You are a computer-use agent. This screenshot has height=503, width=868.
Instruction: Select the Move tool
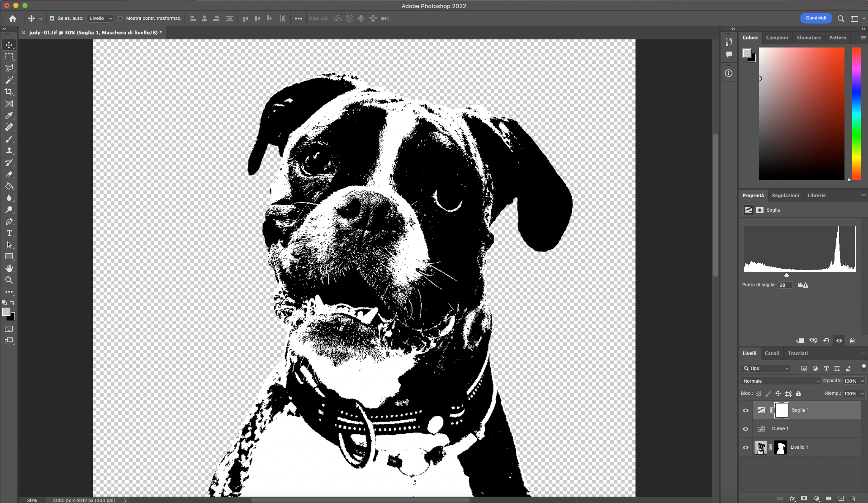pyautogui.click(x=9, y=45)
